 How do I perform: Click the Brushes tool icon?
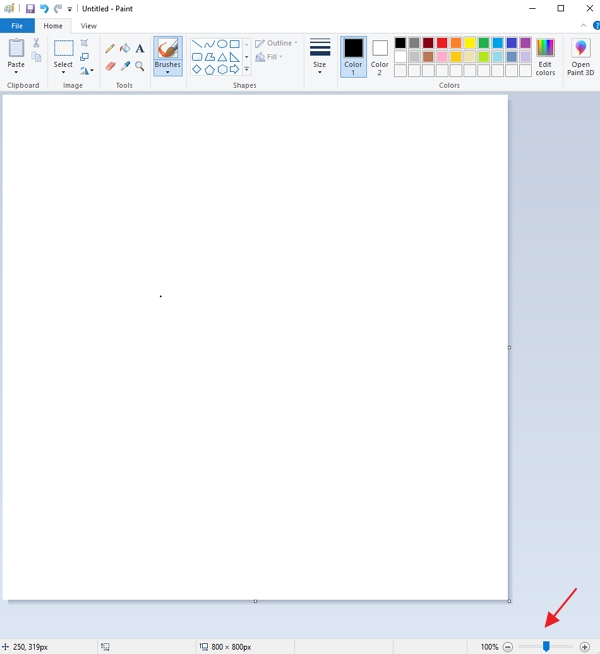click(x=168, y=48)
